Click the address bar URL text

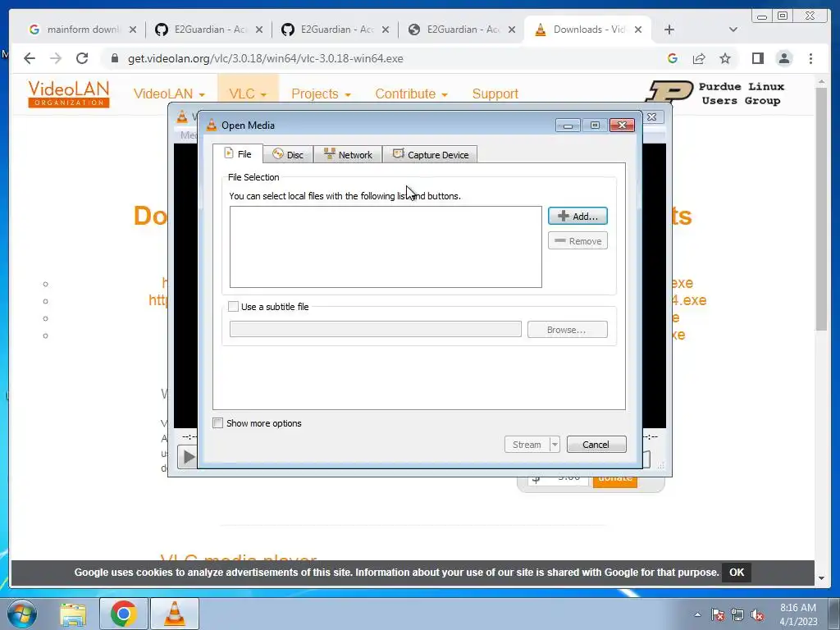(x=266, y=58)
